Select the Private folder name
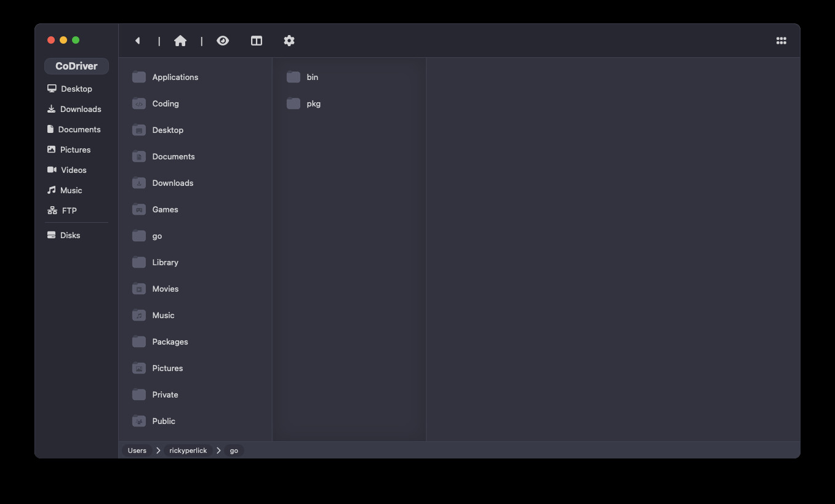 [x=166, y=394]
